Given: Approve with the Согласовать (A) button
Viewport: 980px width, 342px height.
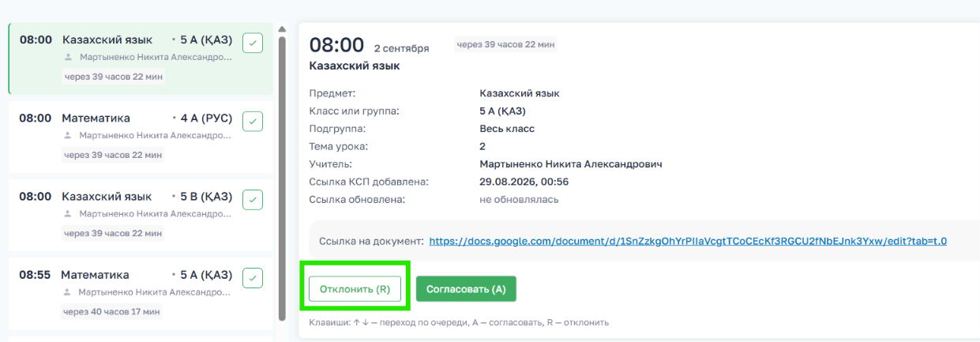Looking at the screenshot, I should tap(466, 289).
